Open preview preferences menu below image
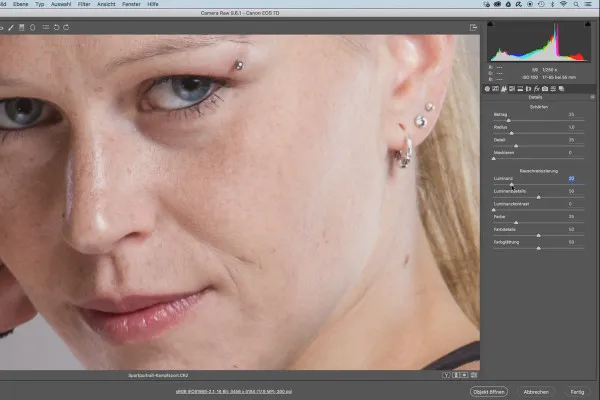600x400 pixels. point(474,375)
